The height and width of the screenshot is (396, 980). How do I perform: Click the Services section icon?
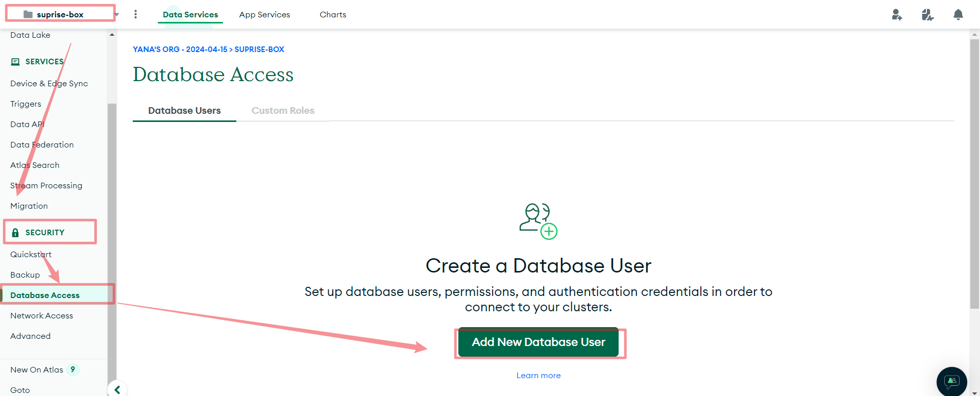(x=15, y=62)
